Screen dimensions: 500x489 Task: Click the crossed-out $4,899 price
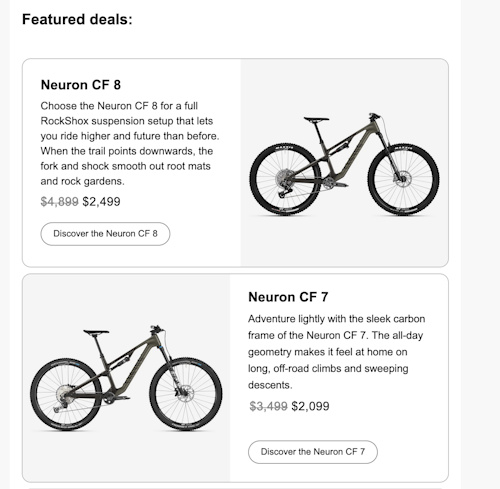[x=59, y=202]
